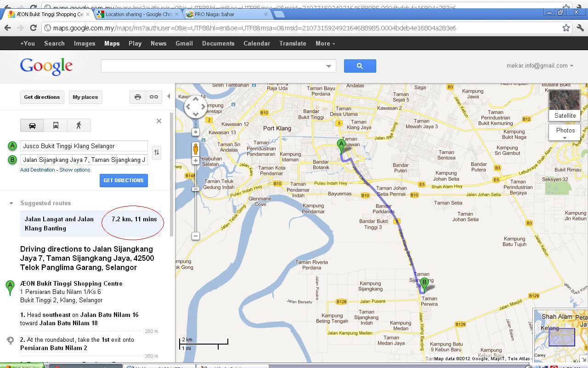588x368 pixels.
Task: Click the link chain icon
Action: 153,97
